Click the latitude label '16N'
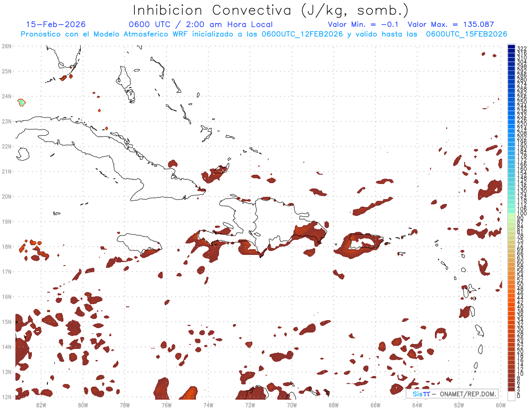This screenshot has height=411, width=532. click(7, 297)
